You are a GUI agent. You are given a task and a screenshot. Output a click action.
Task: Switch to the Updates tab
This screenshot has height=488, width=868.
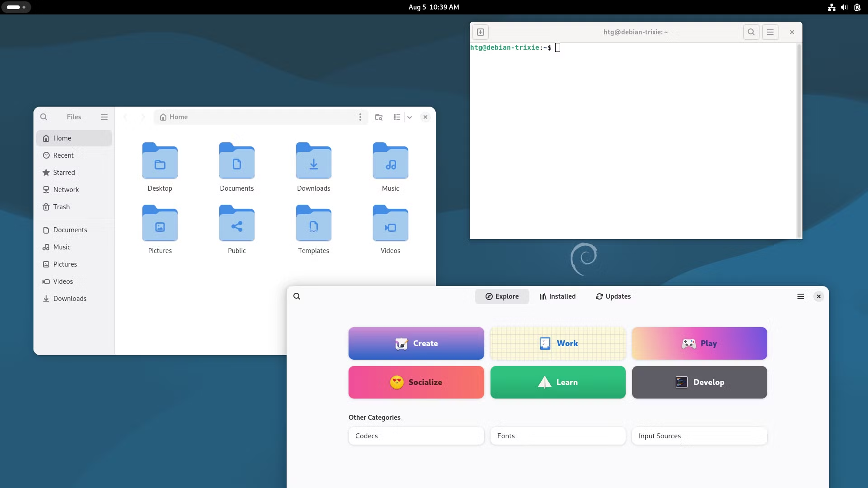[613, 296]
